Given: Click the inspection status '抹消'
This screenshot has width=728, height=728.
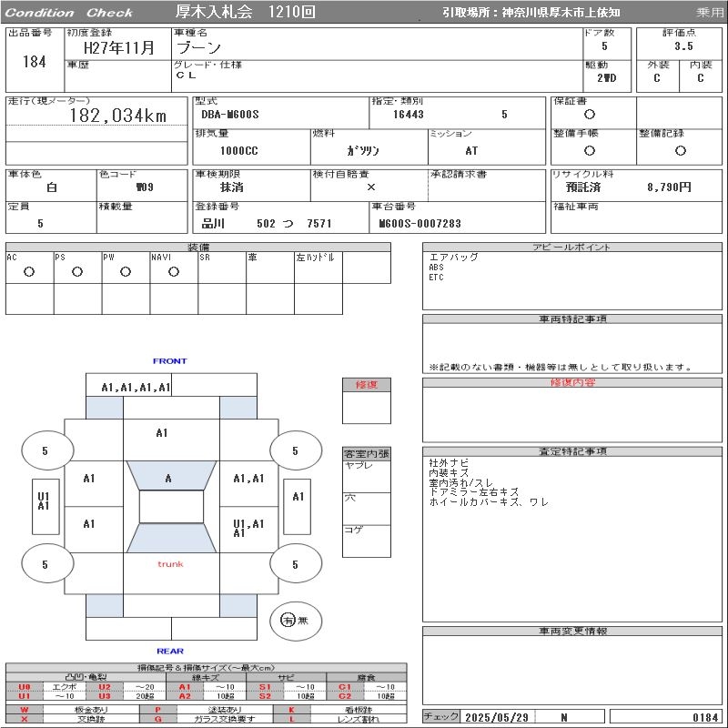Looking at the screenshot, I should click(x=231, y=187).
